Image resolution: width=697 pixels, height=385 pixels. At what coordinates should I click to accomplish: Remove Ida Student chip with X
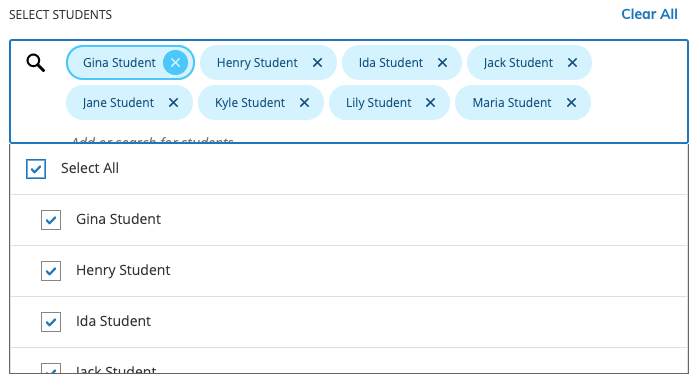442,63
